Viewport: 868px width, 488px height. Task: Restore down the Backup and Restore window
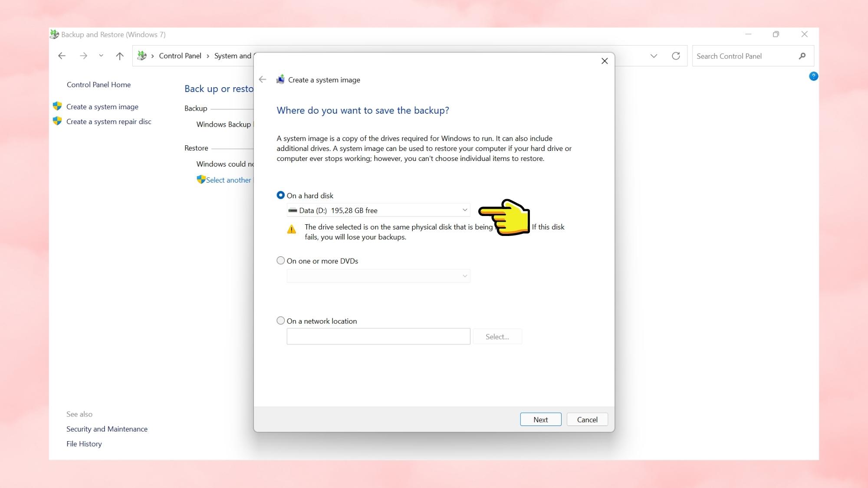(x=776, y=34)
